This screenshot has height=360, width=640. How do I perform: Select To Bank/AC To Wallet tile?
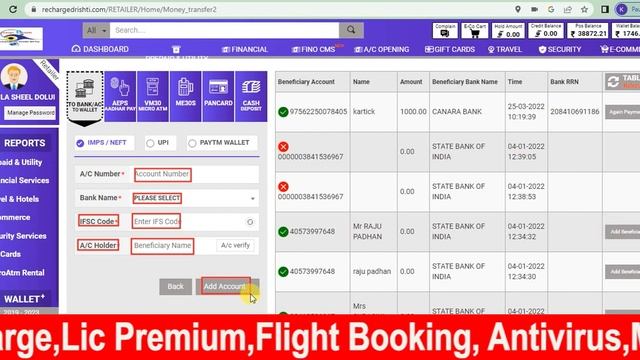point(85,97)
